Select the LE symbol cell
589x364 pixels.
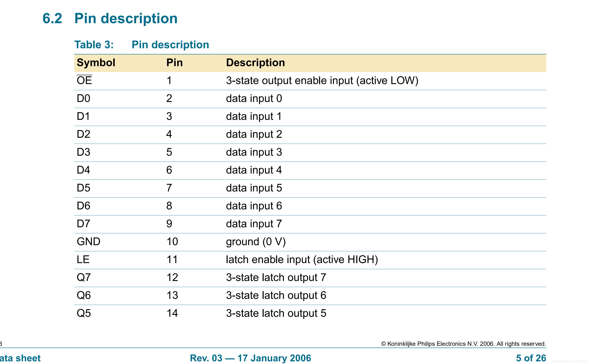pos(83,260)
